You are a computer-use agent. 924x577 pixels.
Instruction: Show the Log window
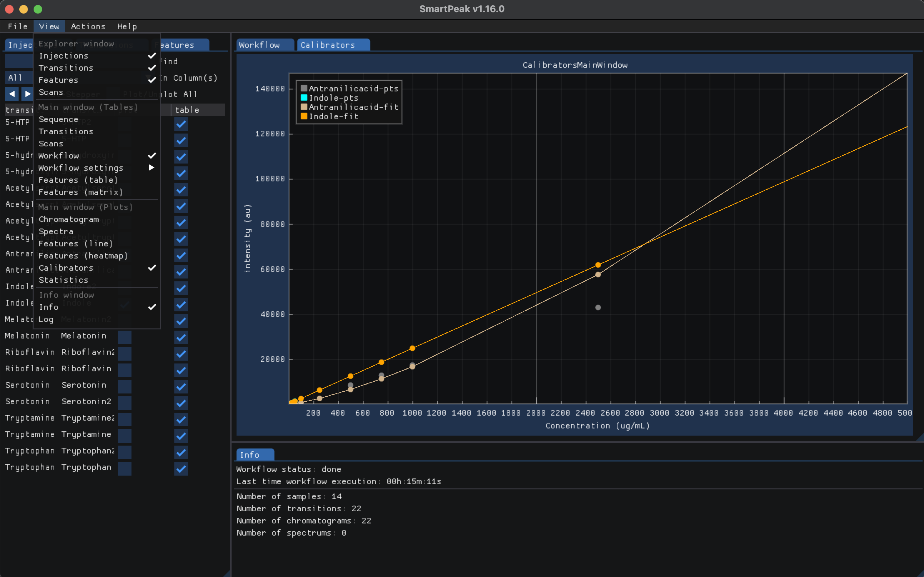point(96,320)
